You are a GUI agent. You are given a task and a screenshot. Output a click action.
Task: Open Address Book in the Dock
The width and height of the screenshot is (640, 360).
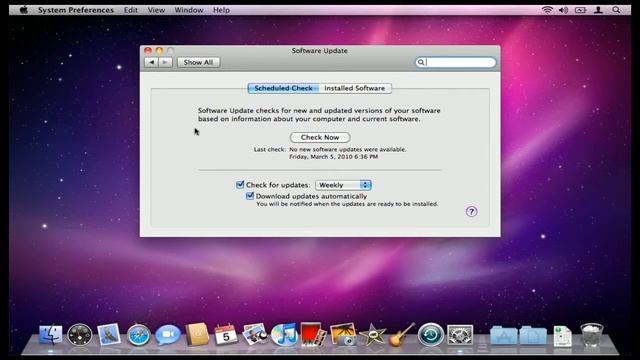197,334
